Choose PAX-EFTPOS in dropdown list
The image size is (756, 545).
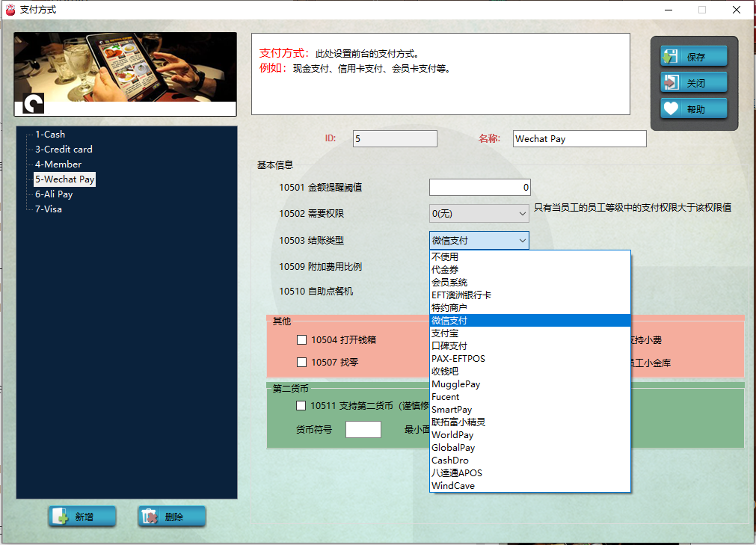[530, 359]
